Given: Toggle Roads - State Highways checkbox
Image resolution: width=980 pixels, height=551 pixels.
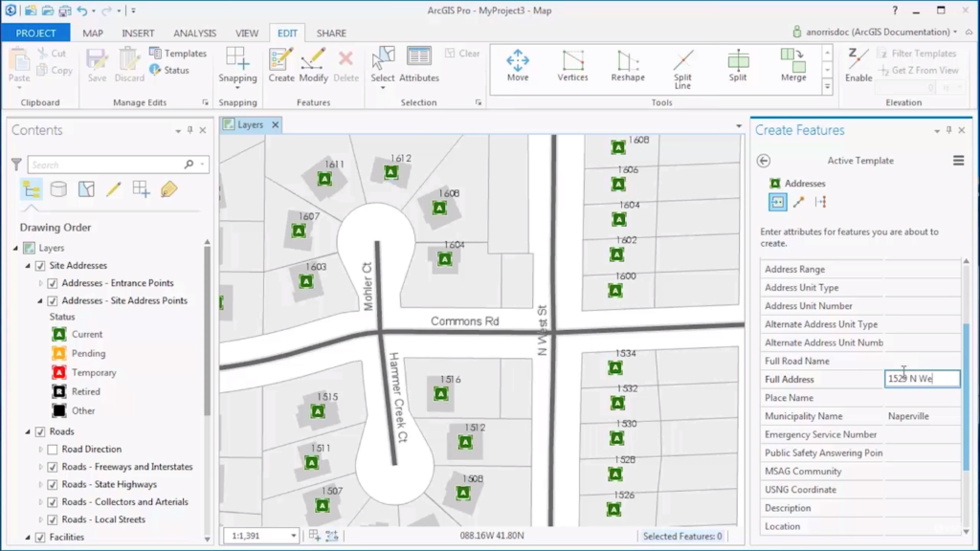Looking at the screenshot, I should pyautogui.click(x=53, y=484).
